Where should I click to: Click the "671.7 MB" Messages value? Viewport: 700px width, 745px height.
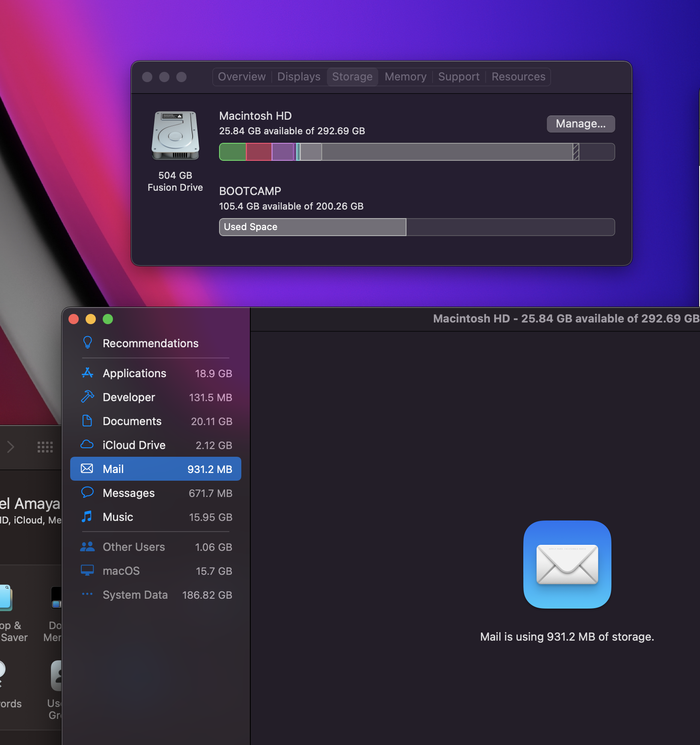pyautogui.click(x=211, y=493)
